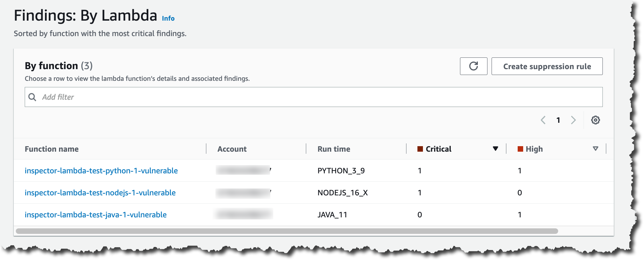Open inspector-lambda-test-python-1-vulnerable function
This screenshot has height=260, width=644.
click(x=101, y=171)
